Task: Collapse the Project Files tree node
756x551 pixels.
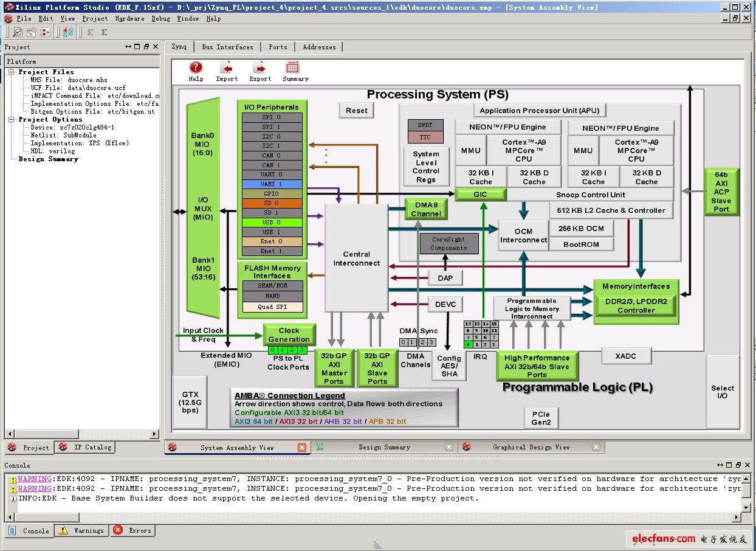Action: point(11,72)
